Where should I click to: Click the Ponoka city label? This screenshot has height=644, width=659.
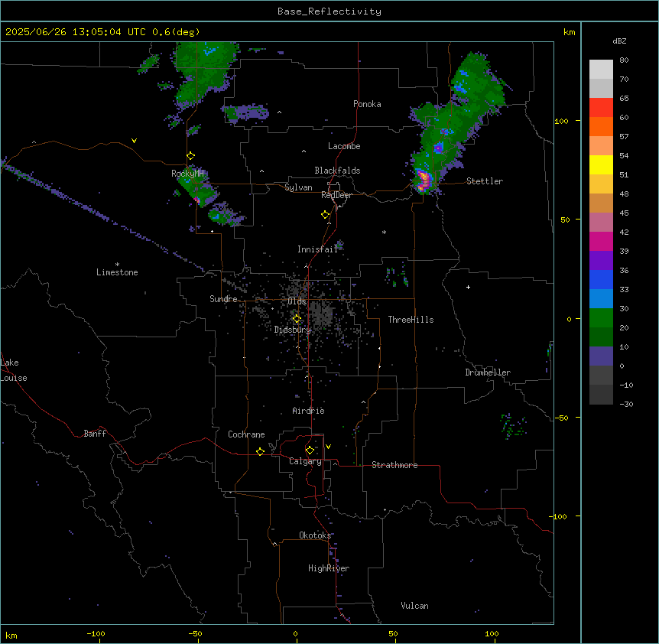tap(367, 104)
